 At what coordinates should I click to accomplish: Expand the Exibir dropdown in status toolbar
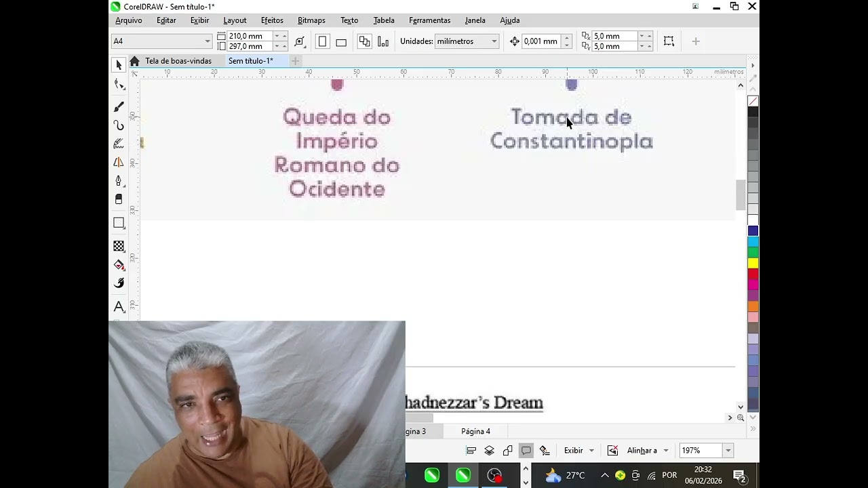pyautogui.click(x=591, y=451)
